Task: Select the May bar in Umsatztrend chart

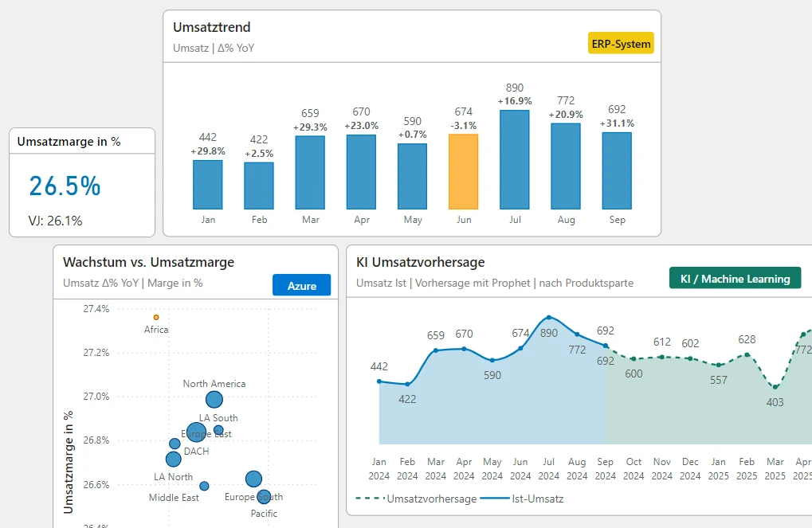Action: click(x=412, y=177)
